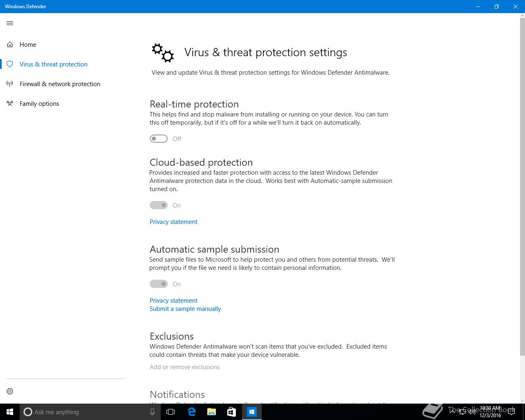Click the Cortana circle icon
This screenshot has width=525, height=420.
pos(28,412)
